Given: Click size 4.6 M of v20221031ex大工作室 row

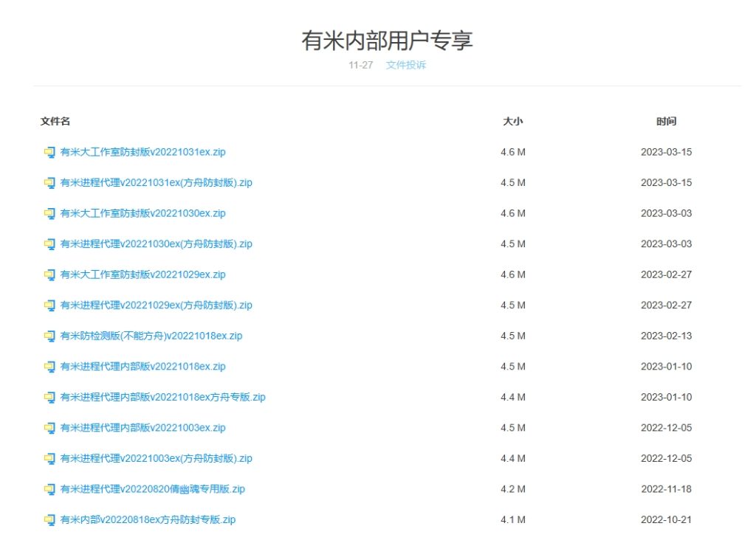Looking at the screenshot, I should (x=513, y=152).
